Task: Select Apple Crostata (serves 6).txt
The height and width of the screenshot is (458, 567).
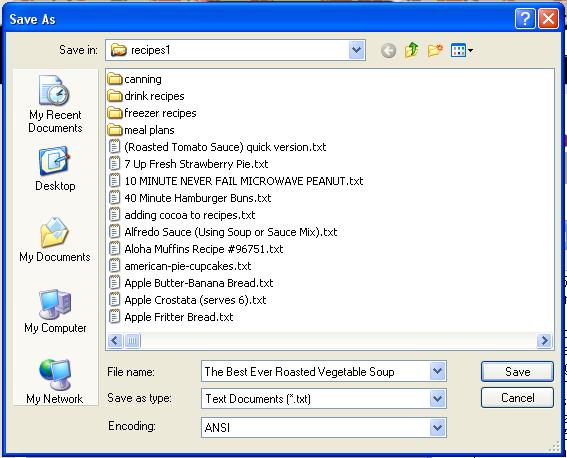Action: coord(187,300)
